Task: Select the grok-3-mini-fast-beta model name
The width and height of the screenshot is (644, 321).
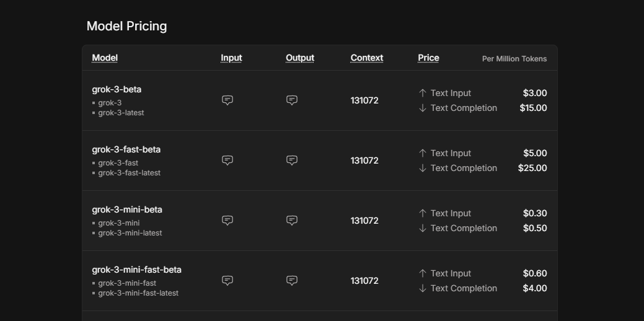Action: [136, 270]
